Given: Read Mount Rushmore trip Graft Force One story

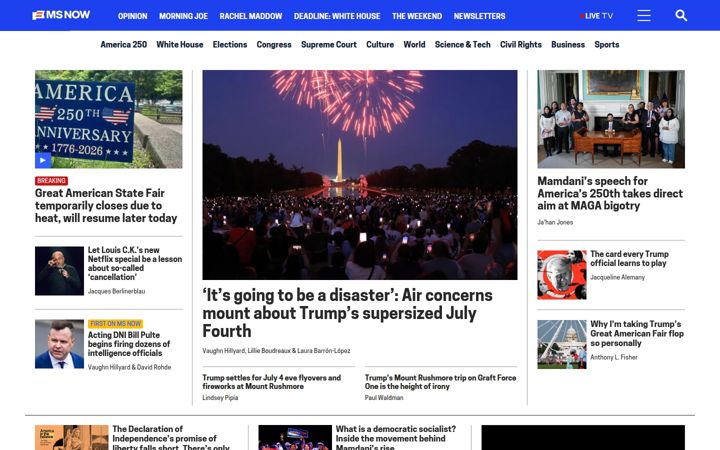Looking at the screenshot, I should point(441,382).
